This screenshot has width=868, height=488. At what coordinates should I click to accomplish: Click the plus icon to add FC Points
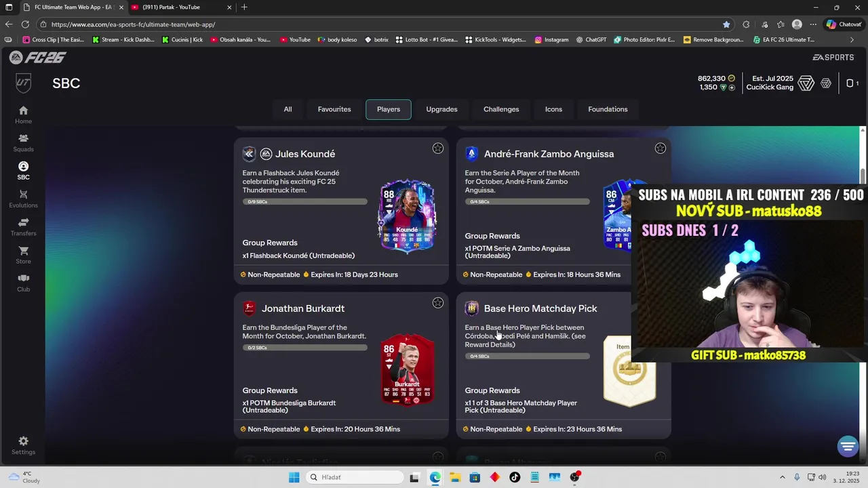[731, 87]
